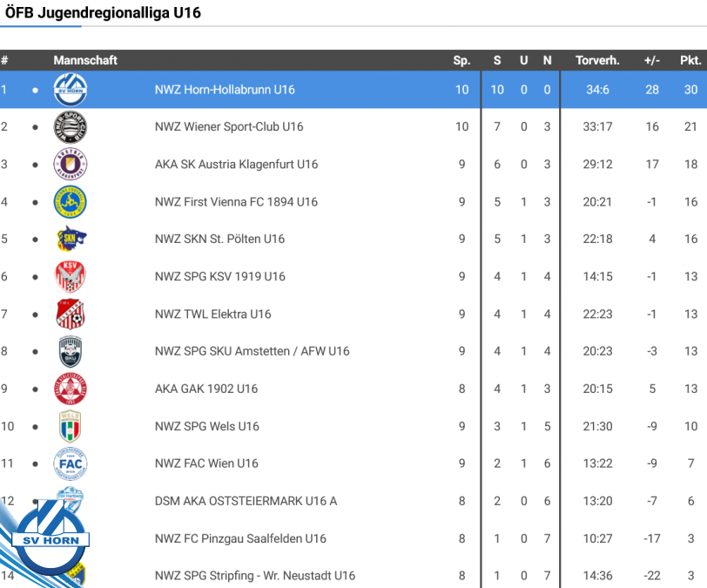Viewport: 707px width, 588px height.
Task: Open NWZ Wiener Sport-Club U16 team page
Action: [x=229, y=127]
